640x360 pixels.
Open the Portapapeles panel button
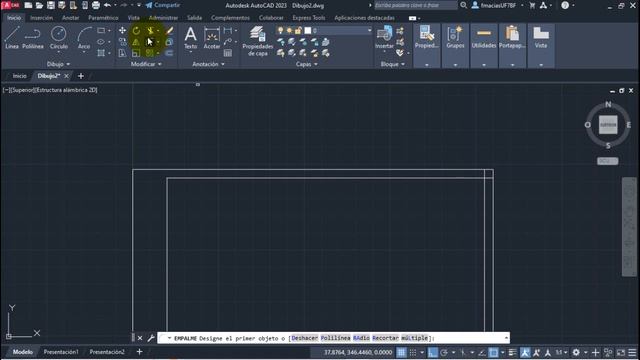(512, 45)
